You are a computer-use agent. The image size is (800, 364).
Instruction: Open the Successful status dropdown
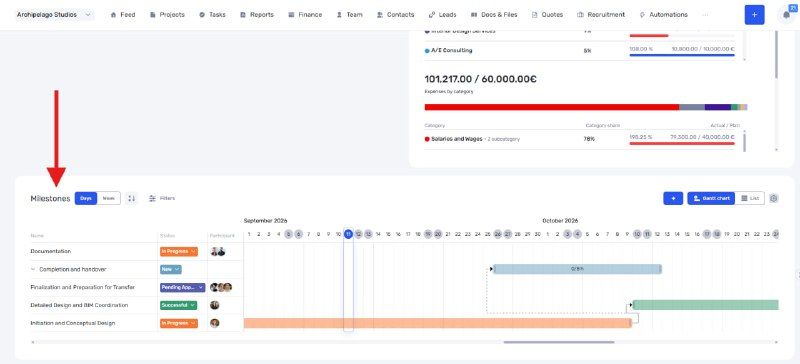point(178,305)
